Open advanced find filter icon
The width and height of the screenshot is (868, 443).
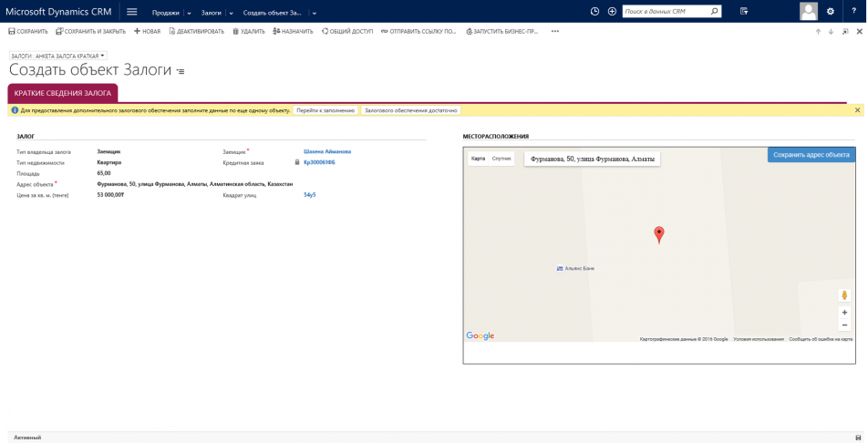[744, 12]
